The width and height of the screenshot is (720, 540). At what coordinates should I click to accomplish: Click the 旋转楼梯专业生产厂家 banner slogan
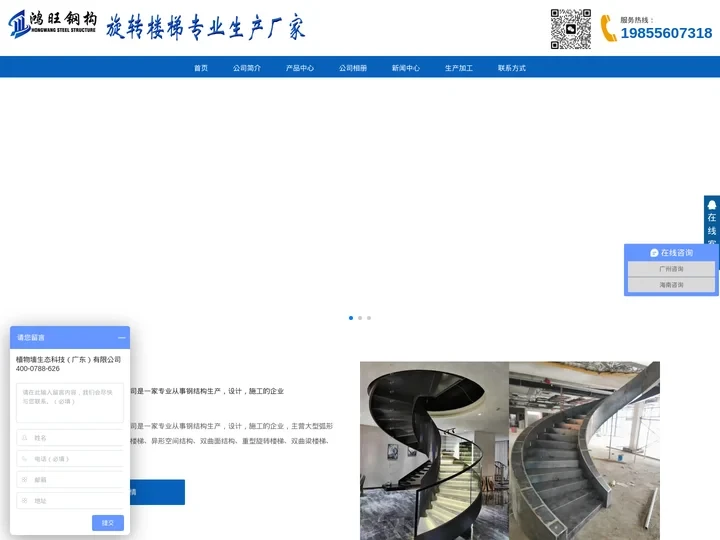coord(205,27)
